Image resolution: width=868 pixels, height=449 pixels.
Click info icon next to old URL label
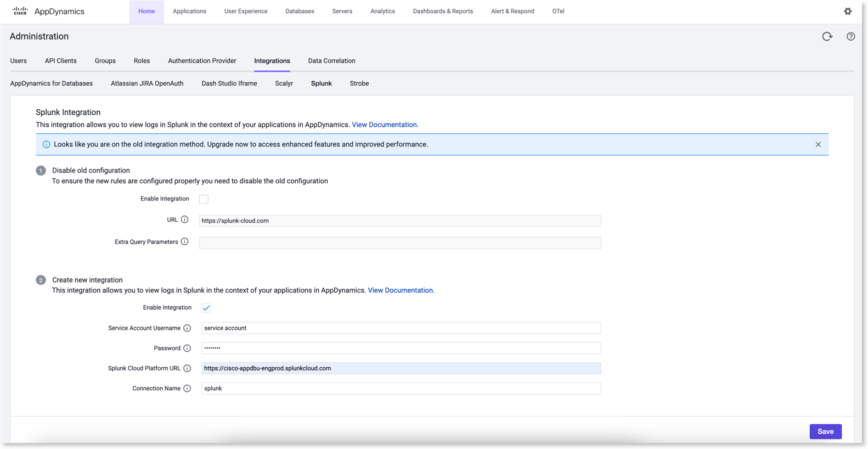tap(185, 220)
